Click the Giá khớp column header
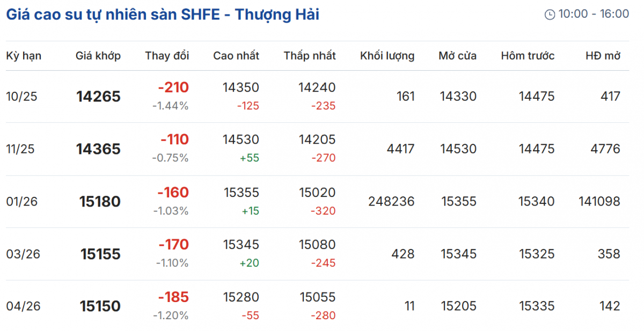 pyautogui.click(x=98, y=56)
